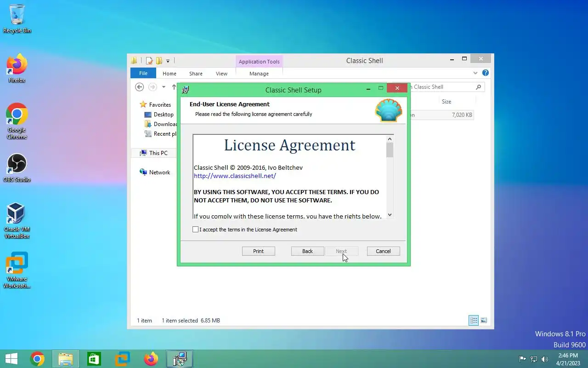Click the volume speaker tray icon
Image resolution: width=588 pixels, height=368 pixels.
(545, 359)
